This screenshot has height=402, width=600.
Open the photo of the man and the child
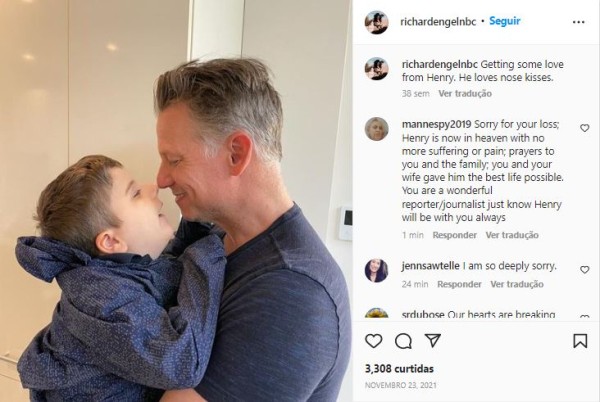(x=176, y=201)
